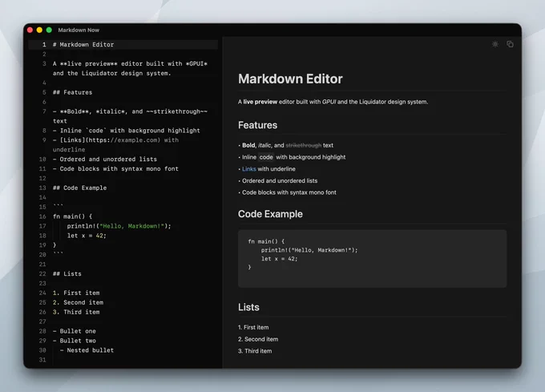Click '3. Third item' in preview list
The width and height of the screenshot is (545, 392).
[255, 351]
